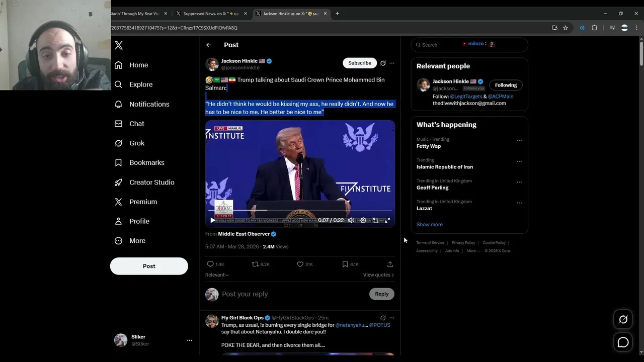Retweet the Jackson Hinkle post
The image size is (644, 362).
pos(261,264)
